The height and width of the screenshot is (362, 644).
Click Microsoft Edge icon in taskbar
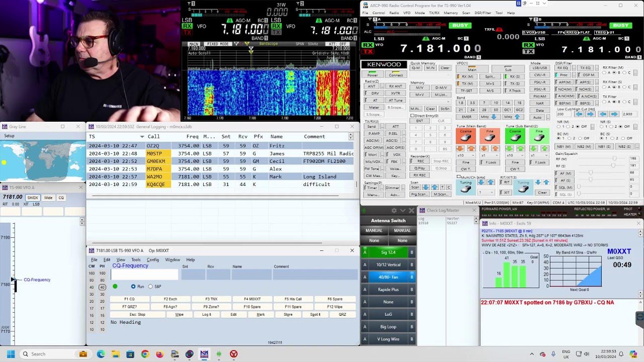click(x=100, y=354)
